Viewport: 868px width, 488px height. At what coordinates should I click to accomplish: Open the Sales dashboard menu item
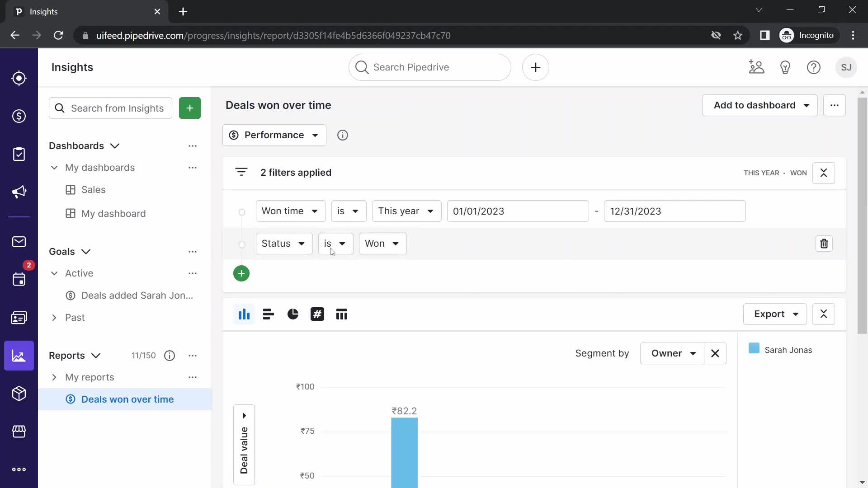click(94, 189)
